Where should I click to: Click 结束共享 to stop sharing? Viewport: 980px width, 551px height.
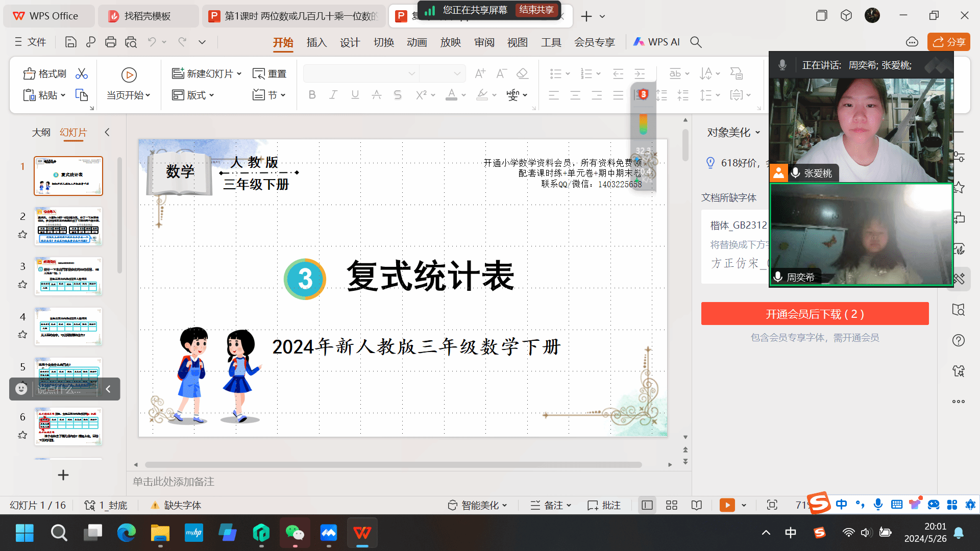click(536, 10)
